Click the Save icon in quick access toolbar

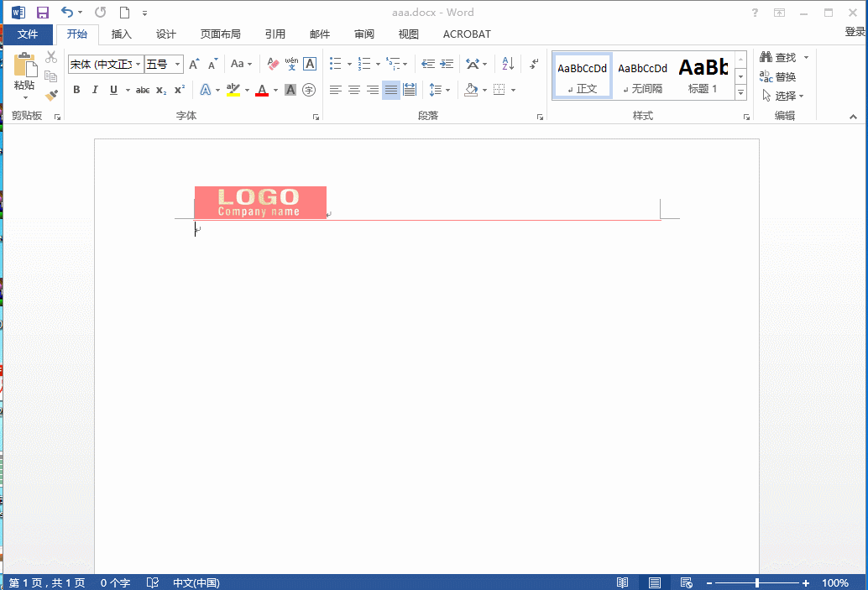[42, 13]
